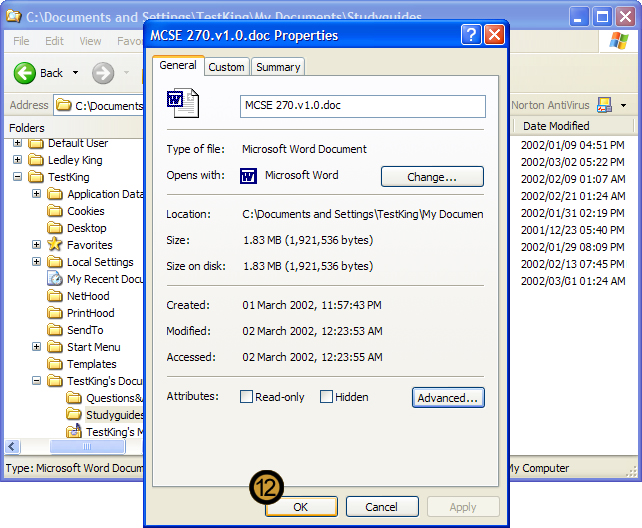This screenshot has width=642, height=528.
Task: Click the folder icon in Address bar
Action: (x=63, y=106)
